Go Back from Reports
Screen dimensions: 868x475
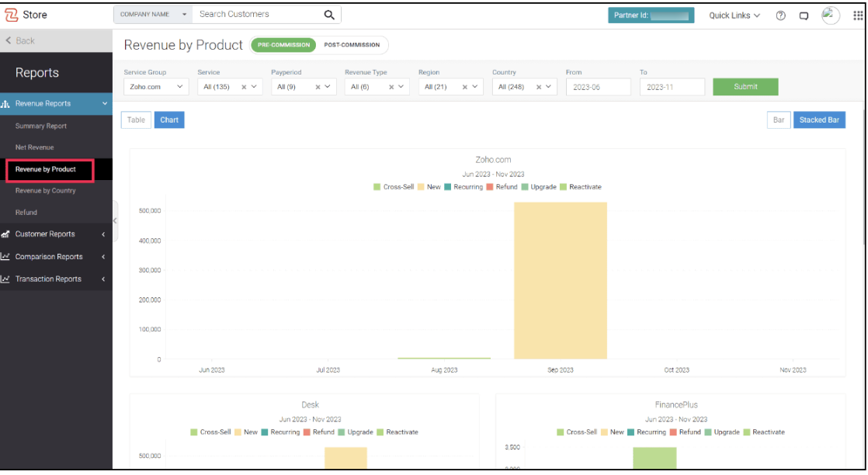click(x=20, y=40)
